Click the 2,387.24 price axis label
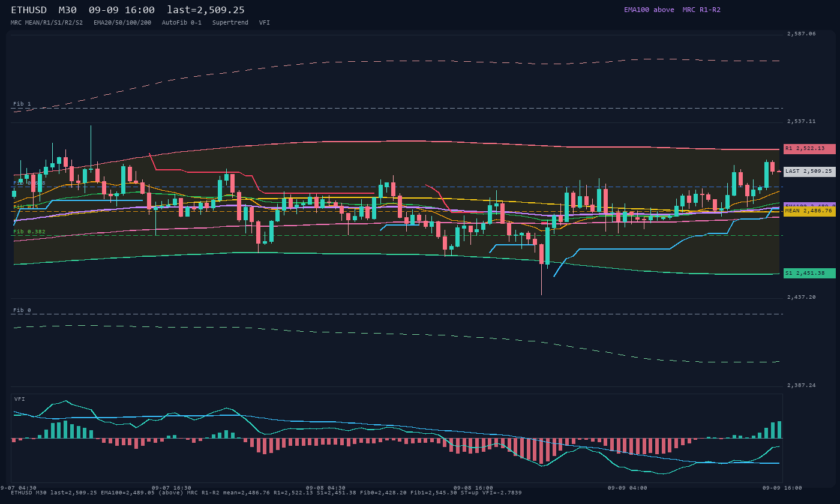The width and height of the screenshot is (840, 504). coord(802,385)
